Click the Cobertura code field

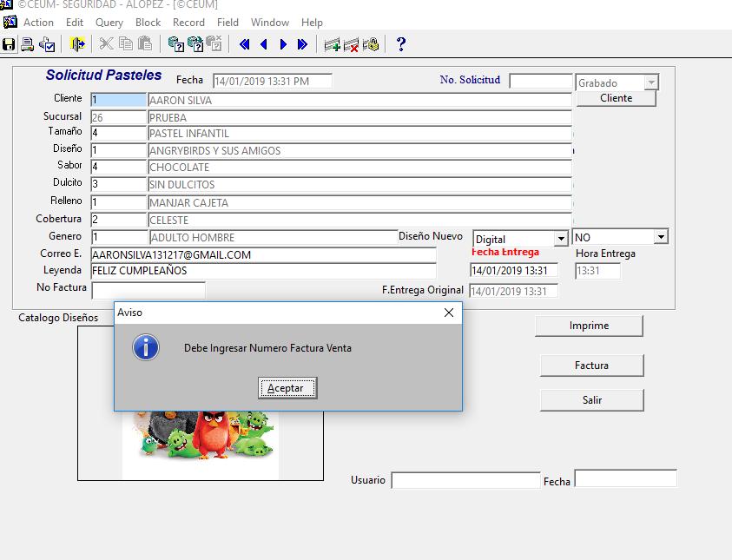pyautogui.click(x=119, y=220)
